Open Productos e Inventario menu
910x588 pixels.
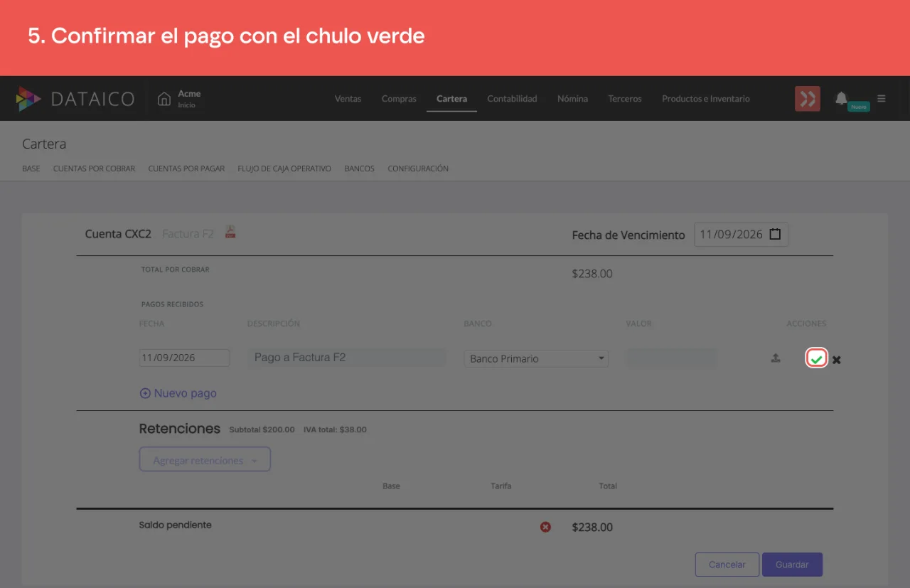[706, 99]
